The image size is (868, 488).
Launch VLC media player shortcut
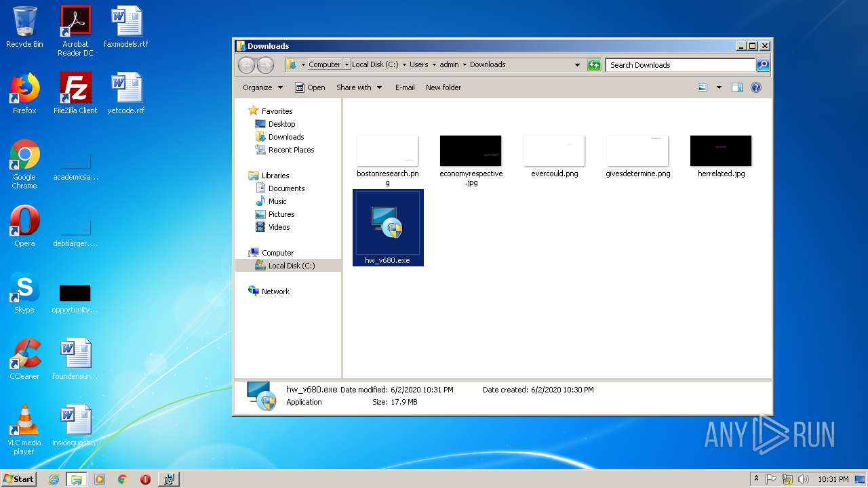coord(24,430)
